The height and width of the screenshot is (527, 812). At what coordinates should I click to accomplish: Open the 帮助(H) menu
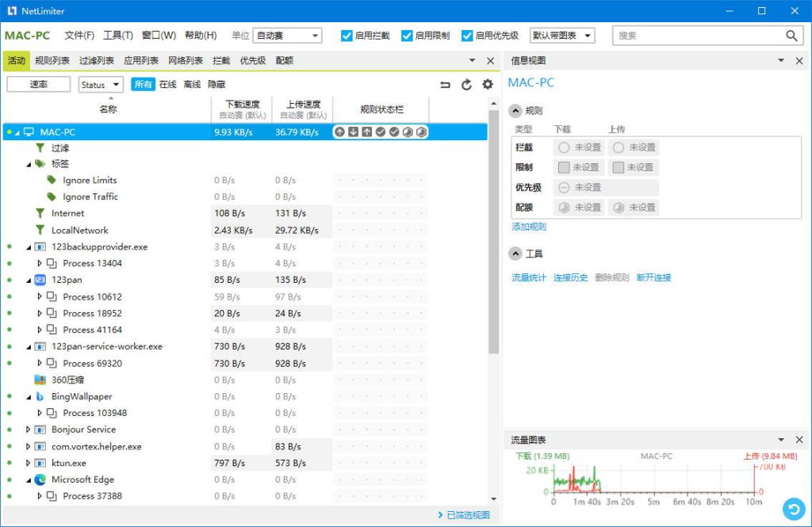[x=201, y=36]
